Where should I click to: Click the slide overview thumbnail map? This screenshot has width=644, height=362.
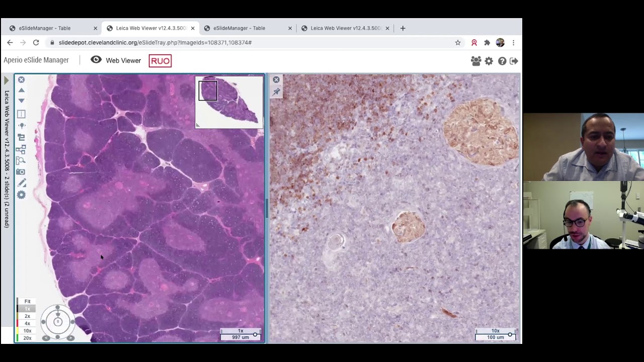tap(229, 102)
